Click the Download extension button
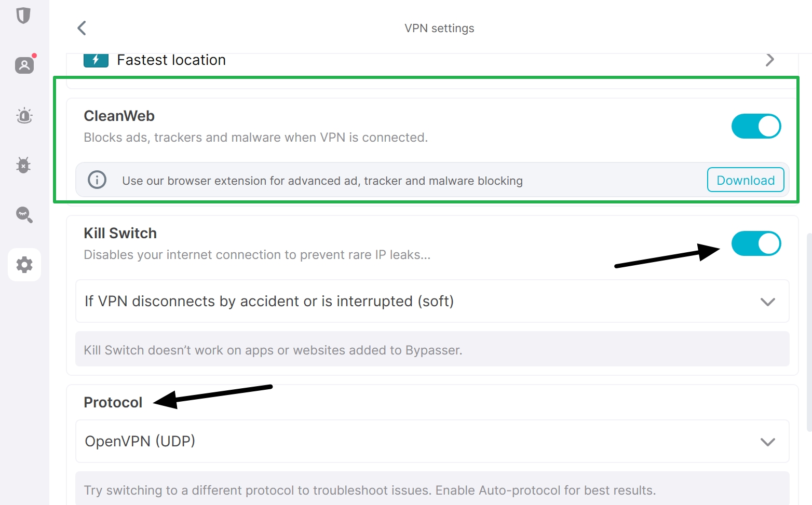This screenshot has height=505, width=812. click(x=745, y=180)
